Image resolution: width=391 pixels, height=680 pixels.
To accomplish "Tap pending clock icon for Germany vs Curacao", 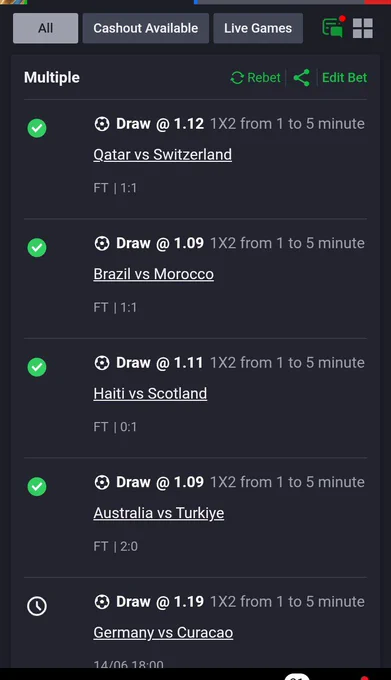I will pyautogui.click(x=37, y=606).
